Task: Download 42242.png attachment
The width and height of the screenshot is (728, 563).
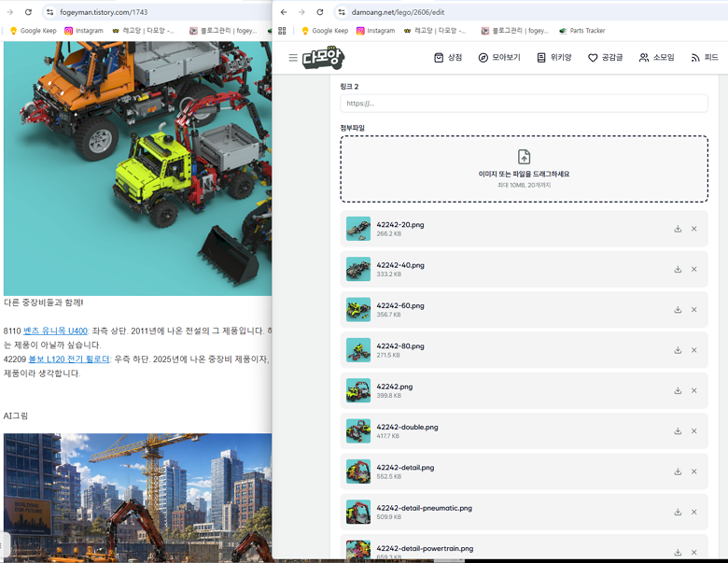Action: click(x=678, y=390)
